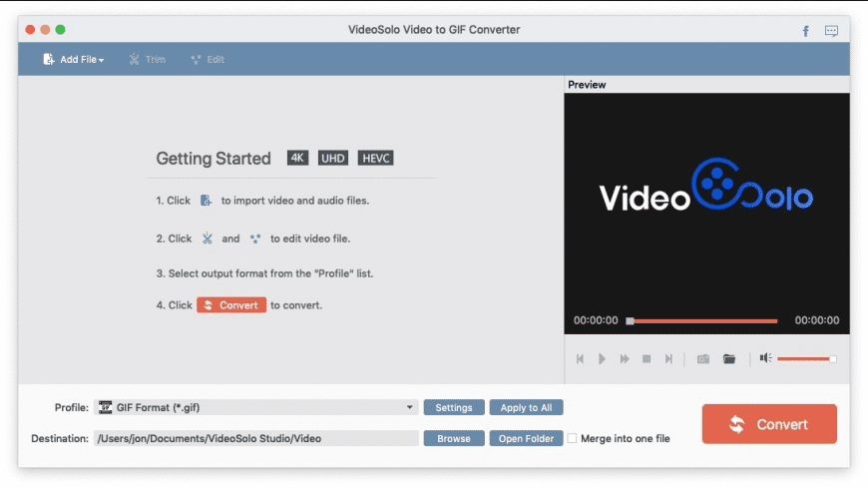The height and width of the screenshot is (489, 868).
Task: Click the preview seek bar
Action: pyautogui.click(x=702, y=320)
